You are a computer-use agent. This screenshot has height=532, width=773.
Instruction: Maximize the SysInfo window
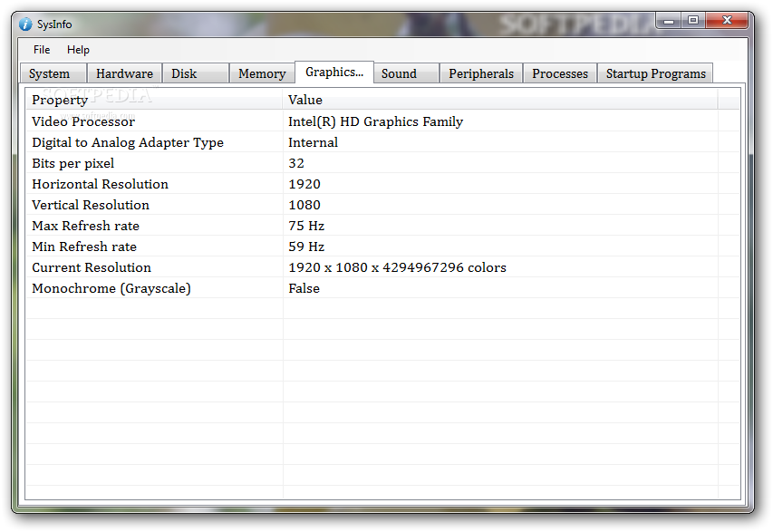(693, 21)
